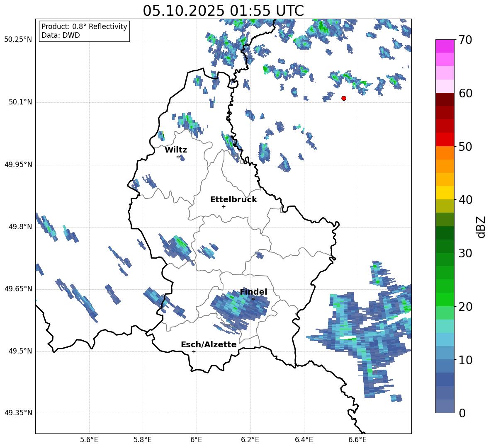The image size is (491, 448).
Task: Click the red dot marker on the map
Action: (344, 98)
